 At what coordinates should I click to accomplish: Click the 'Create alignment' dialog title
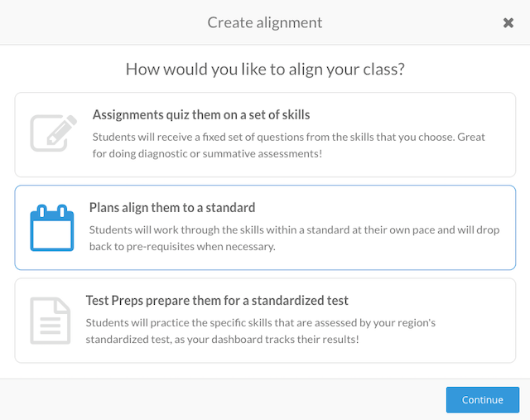pos(265,23)
